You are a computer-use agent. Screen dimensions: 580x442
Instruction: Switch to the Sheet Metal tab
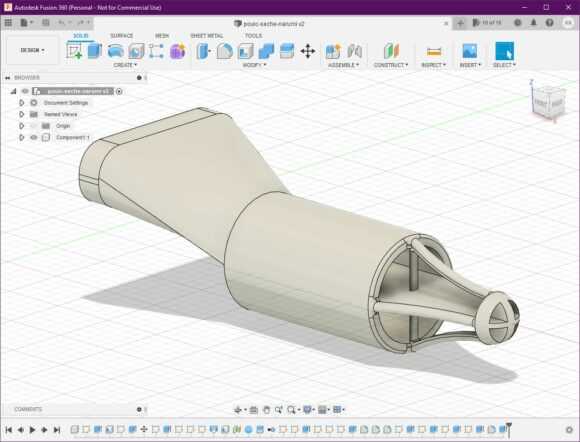pyautogui.click(x=206, y=36)
